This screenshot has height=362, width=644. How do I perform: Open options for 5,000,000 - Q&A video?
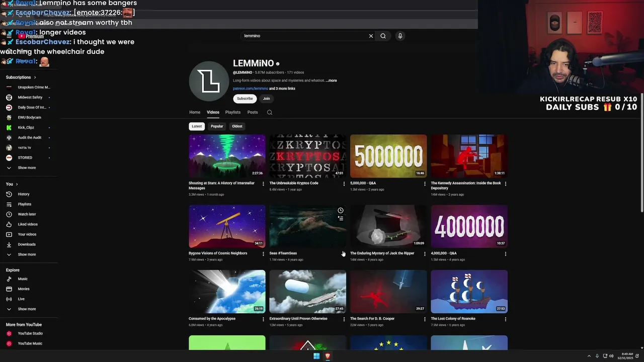425,184
